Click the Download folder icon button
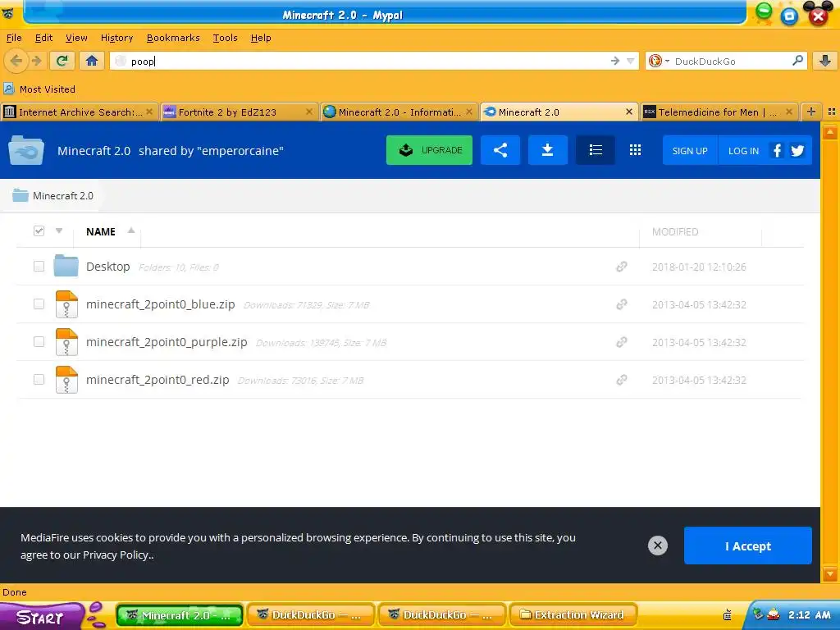 coord(547,150)
